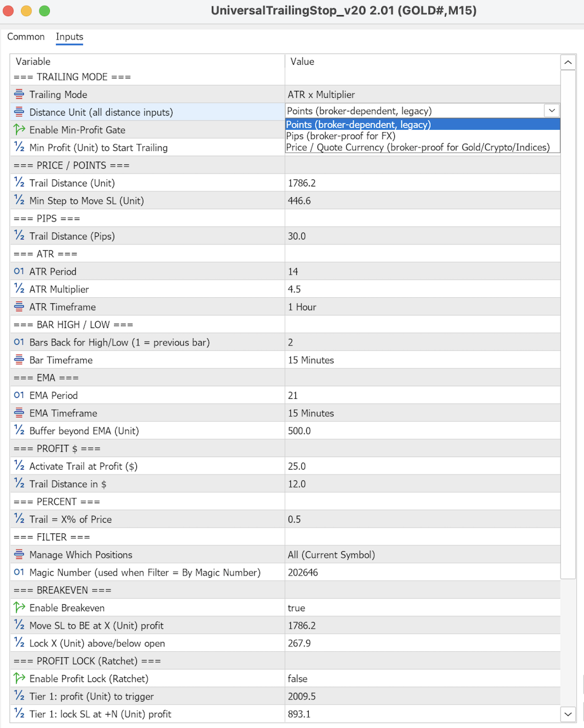Click the enum icon beside Trailing Mode
This screenshot has width=584, height=728.
point(19,94)
